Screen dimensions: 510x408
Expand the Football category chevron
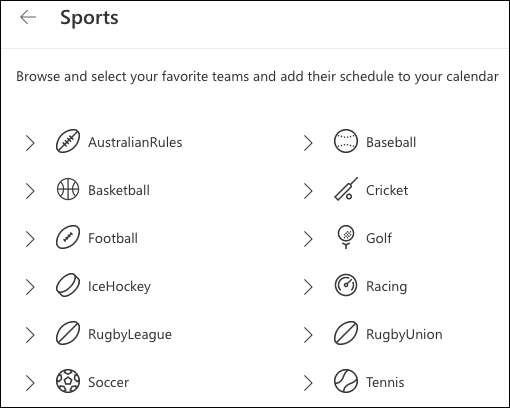(30, 239)
